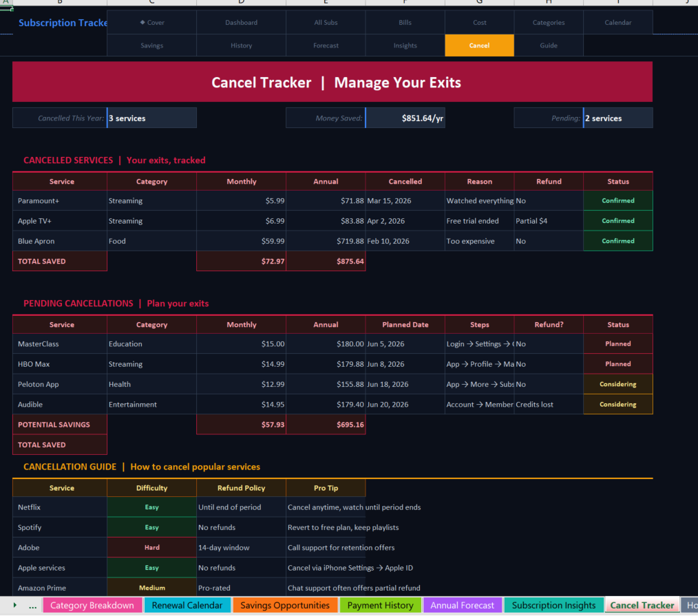Open the Calendar navigation button

[x=618, y=22]
